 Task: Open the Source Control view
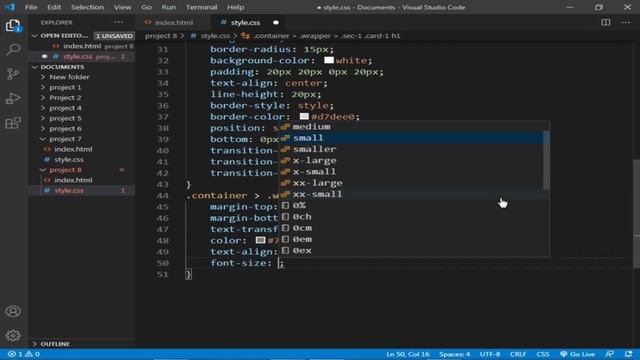pos(13,74)
